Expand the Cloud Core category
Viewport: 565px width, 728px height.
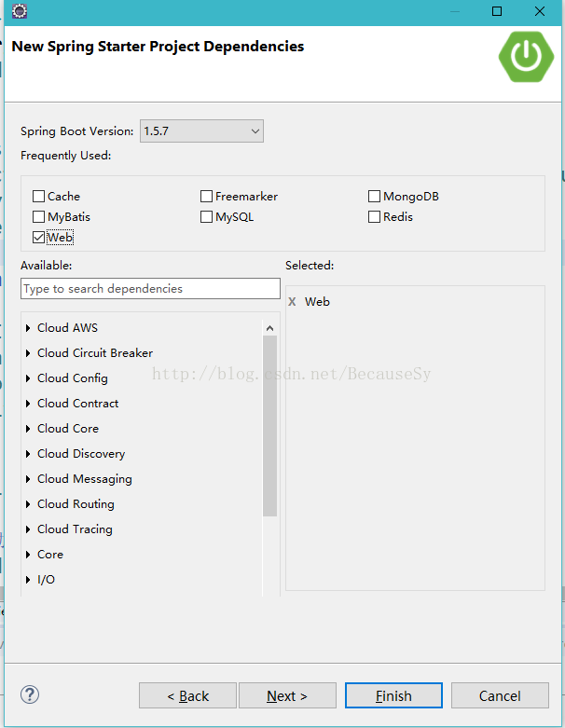click(x=28, y=429)
